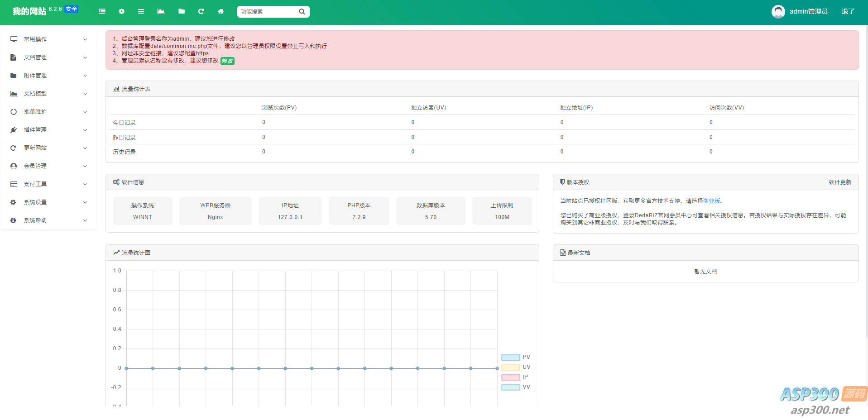Click the list bars icon in header
The width and height of the screenshot is (868, 420).
tap(141, 11)
